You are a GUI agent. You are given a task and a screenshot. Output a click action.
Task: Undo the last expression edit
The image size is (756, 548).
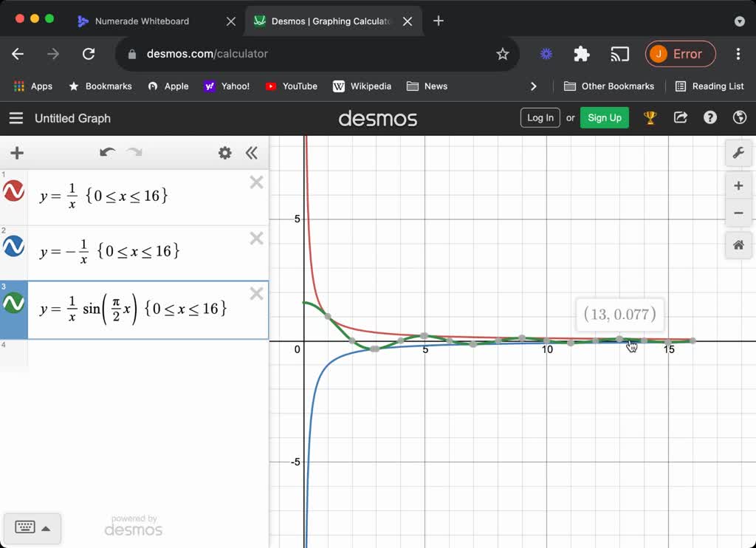click(107, 153)
